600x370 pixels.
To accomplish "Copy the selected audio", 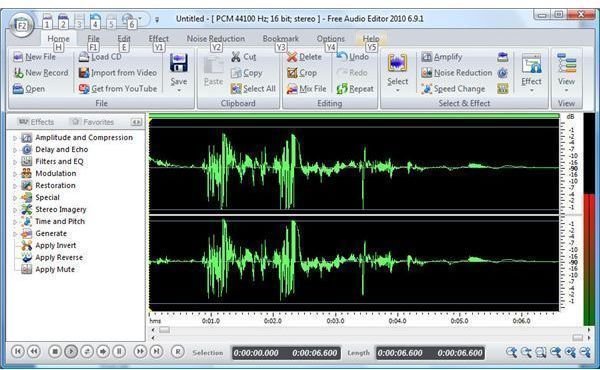I will 247,73.
